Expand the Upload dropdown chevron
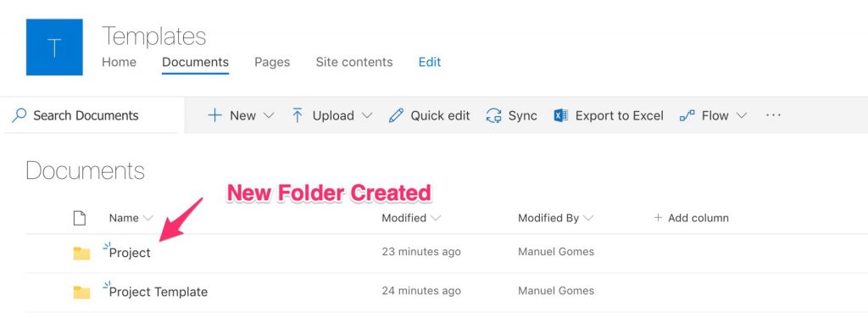Image resolution: width=868 pixels, height=318 pixels. coord(366,115)
